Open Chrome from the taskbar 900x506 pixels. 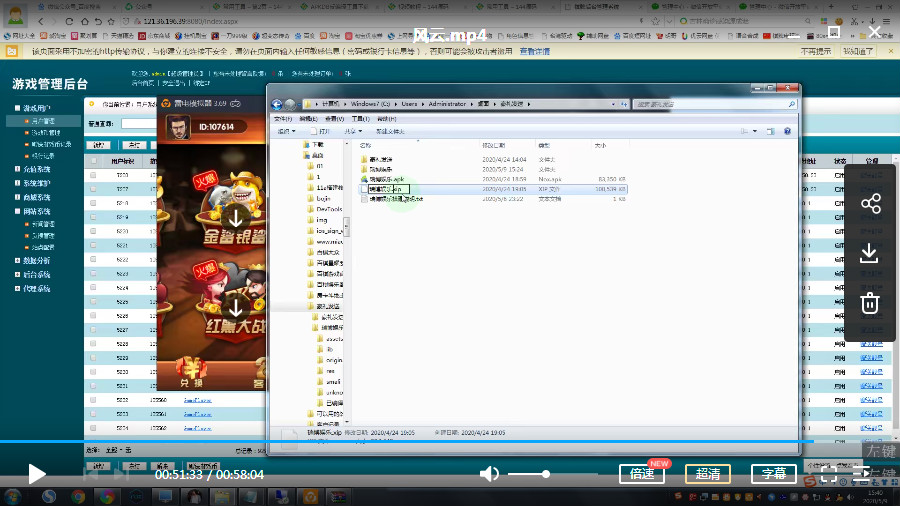coord(78,496)
